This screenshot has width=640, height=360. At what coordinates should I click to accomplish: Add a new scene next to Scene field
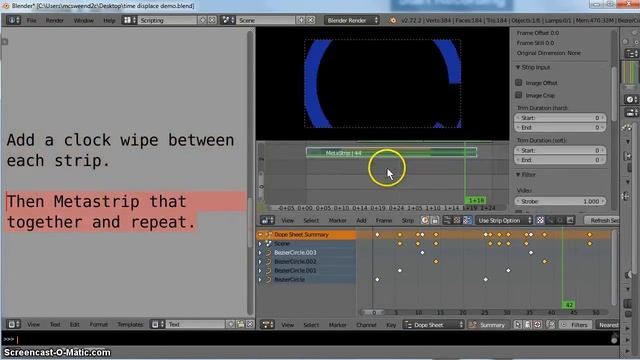tap(301, 20)
